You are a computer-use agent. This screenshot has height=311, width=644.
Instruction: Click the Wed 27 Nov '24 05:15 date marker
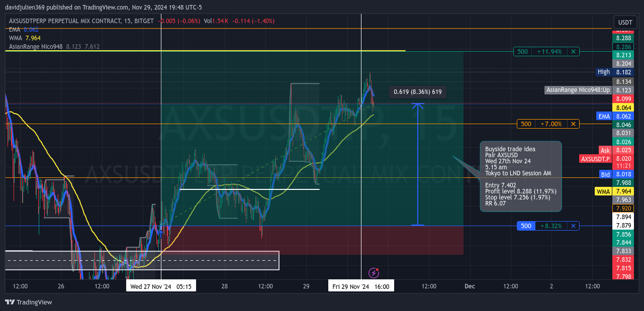tap(161, 286)
